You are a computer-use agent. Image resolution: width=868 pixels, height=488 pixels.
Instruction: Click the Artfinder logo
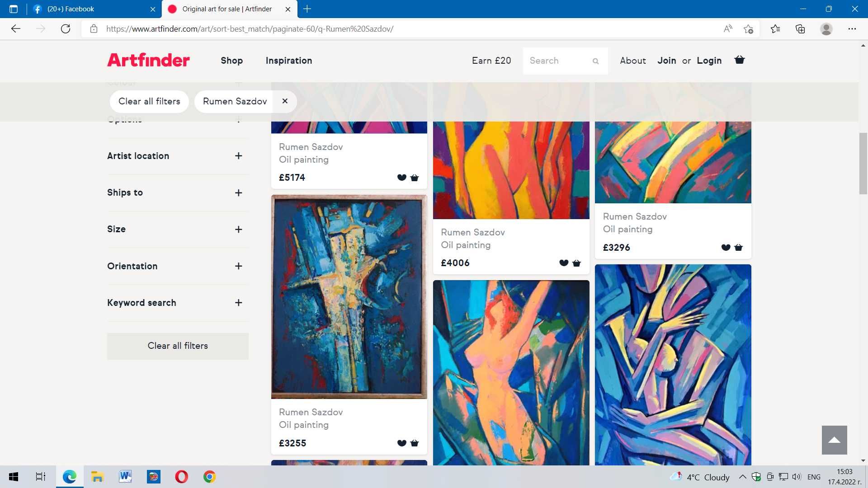[148, 60]
